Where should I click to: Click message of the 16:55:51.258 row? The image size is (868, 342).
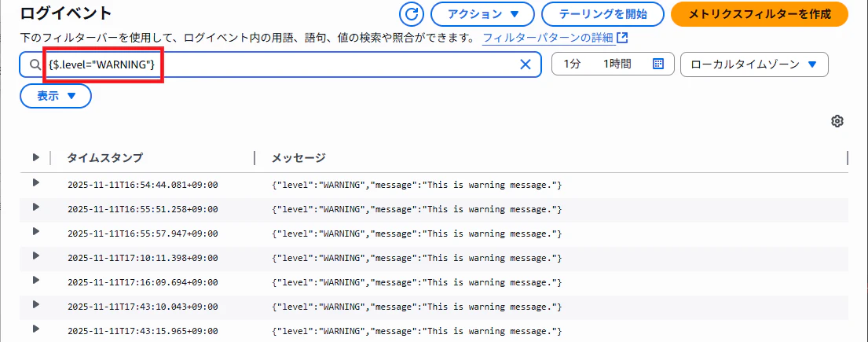tap(417, 209)
